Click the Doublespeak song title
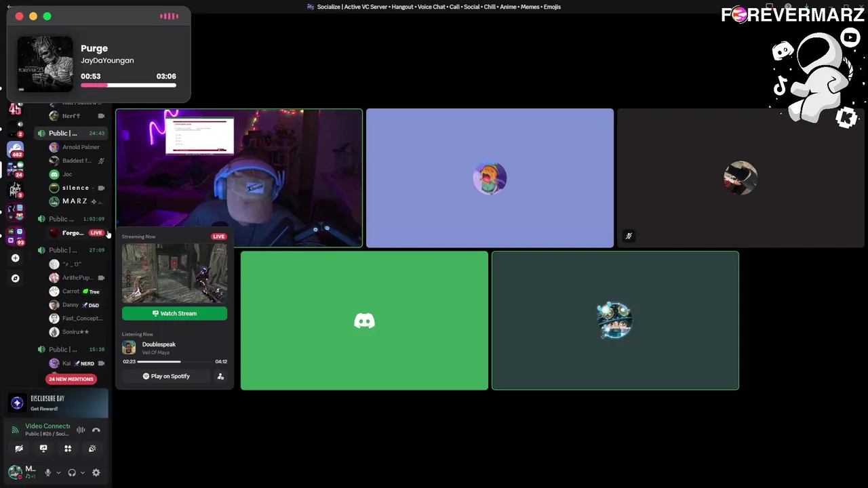Screen dimensions: 868x488 (x=159, y=344)
